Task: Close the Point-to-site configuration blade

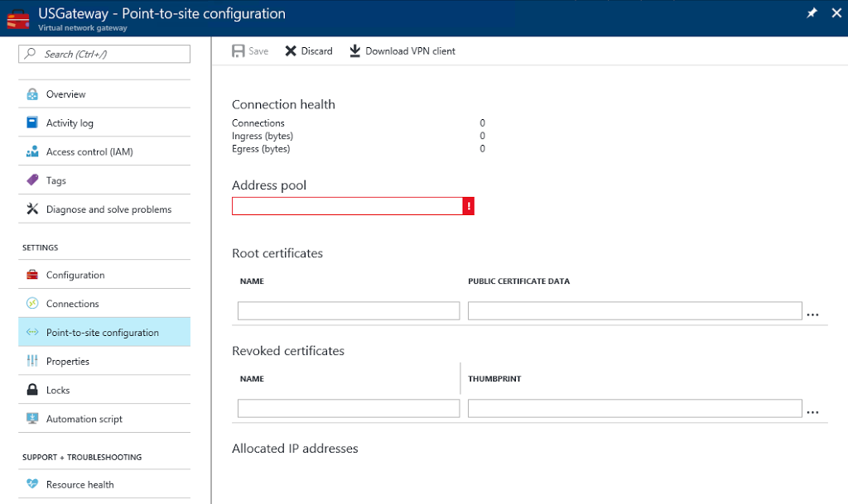Action: (x=836, y=13)
